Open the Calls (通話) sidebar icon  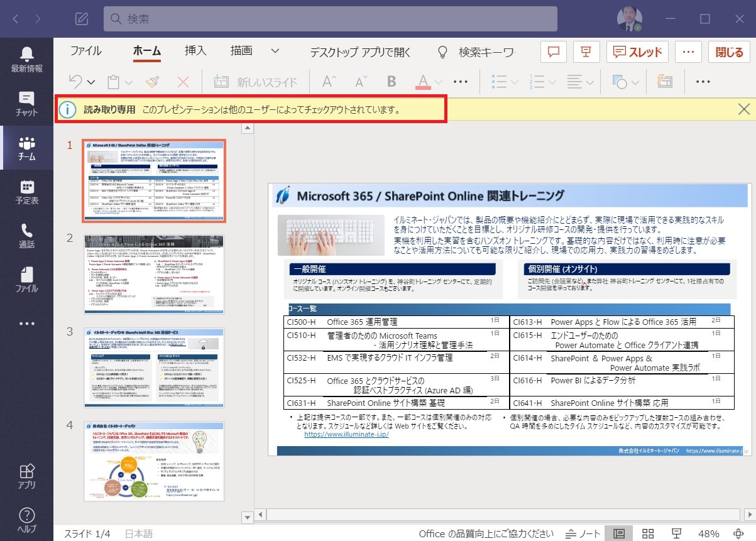pyautogui.click(x=26, y=236)
